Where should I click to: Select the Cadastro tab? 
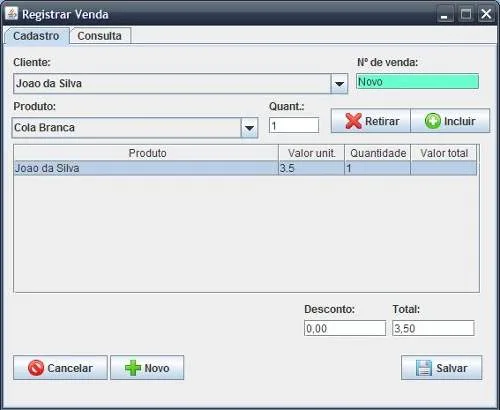pos(36,36)
